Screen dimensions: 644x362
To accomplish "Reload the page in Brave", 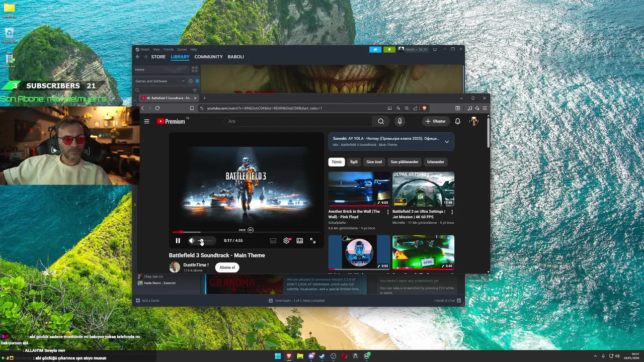I will click(157, 108).
